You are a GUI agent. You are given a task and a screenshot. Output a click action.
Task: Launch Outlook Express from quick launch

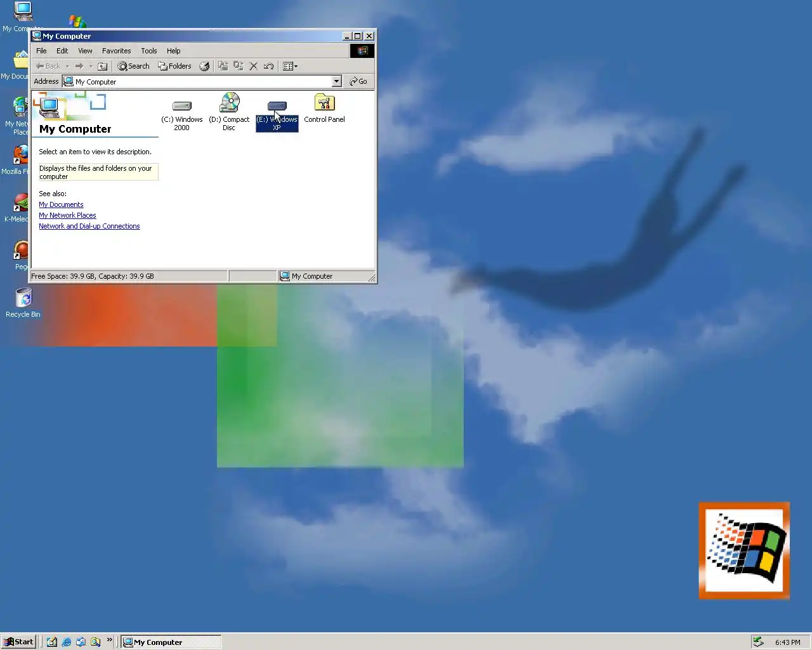tap(81, 642)
